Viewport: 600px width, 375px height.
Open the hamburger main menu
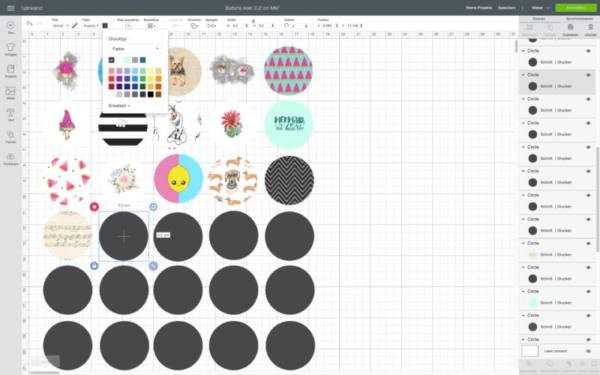(11, 8)
